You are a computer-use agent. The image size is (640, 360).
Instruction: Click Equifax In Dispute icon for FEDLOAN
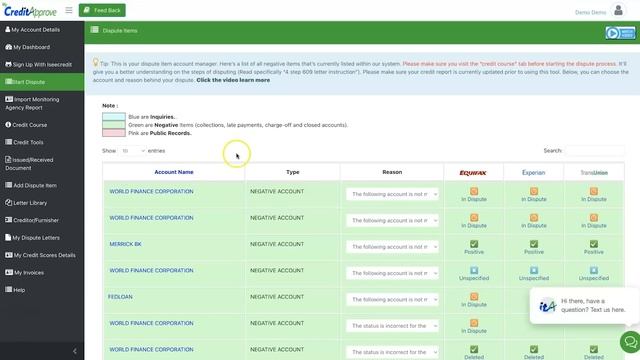pyautogui.click(x=474, y=297)
